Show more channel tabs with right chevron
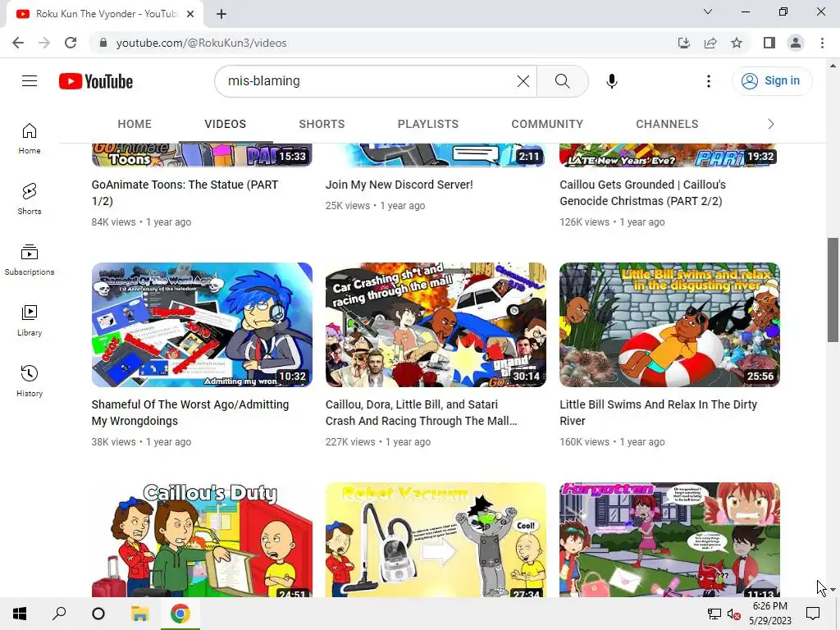Image resolution: width=840 pixels, height=630 pixels. pyautogui.click(x=771, y=124)
